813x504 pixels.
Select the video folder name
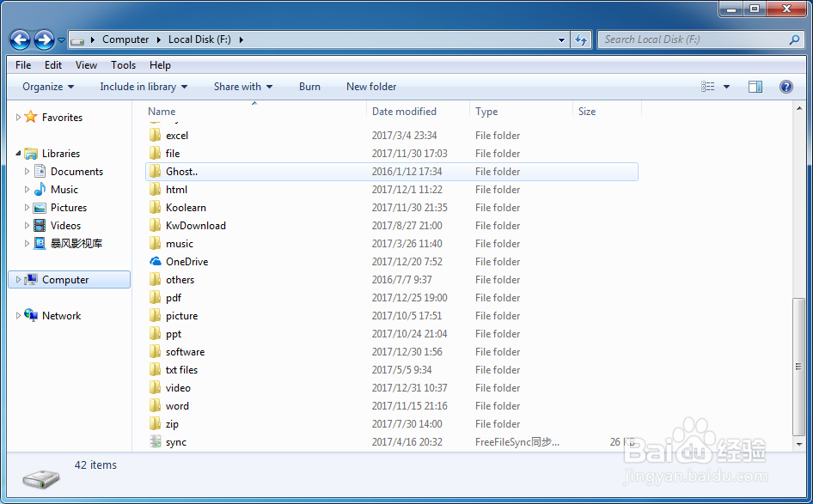[178, 388]
